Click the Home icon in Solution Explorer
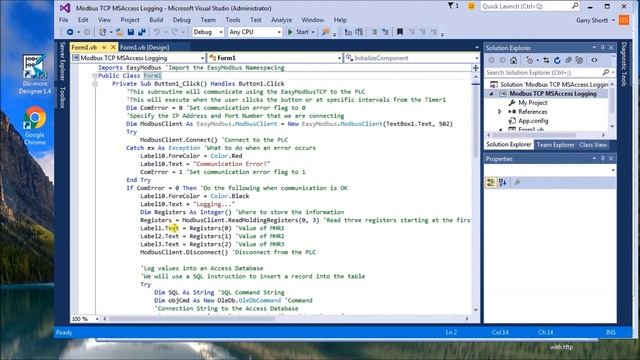The width and height of the screenshot is (640, 360). [513, 60]
